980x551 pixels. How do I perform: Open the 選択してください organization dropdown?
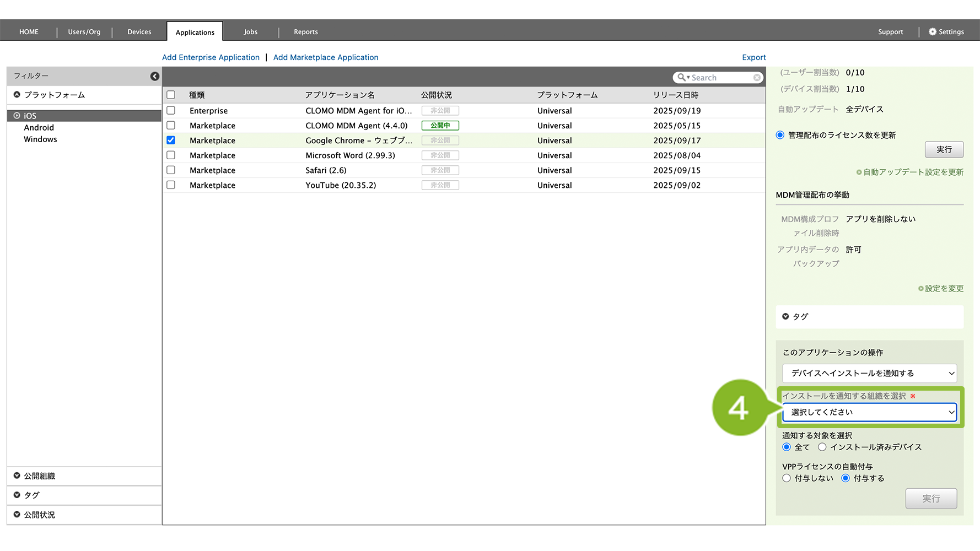click(869, 412)
